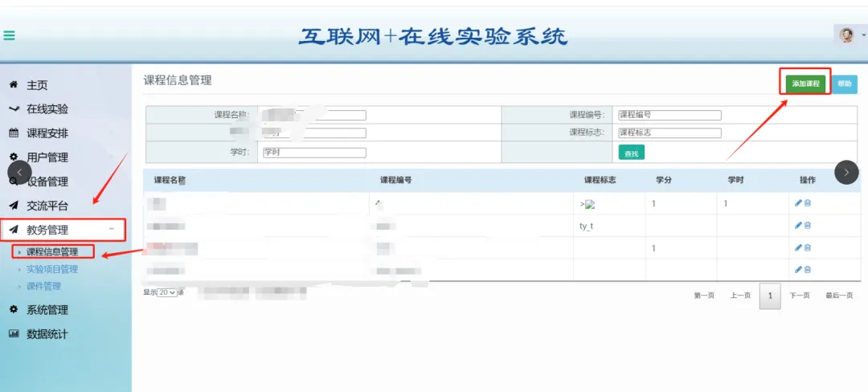Click the 课程编号 column header

point(395,180)
